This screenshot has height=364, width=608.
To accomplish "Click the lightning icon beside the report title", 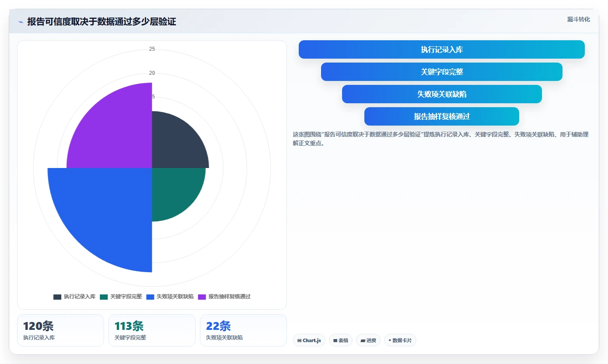I will click(21, 22).
